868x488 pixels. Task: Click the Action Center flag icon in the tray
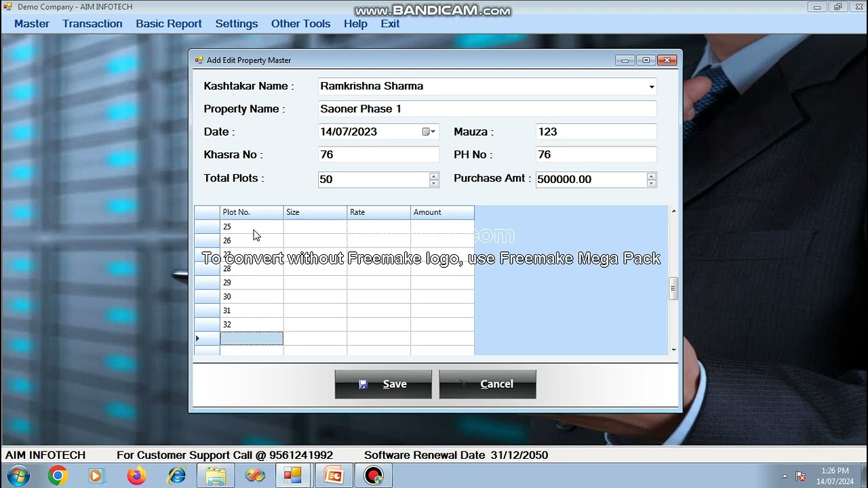[x=801, y=476]
